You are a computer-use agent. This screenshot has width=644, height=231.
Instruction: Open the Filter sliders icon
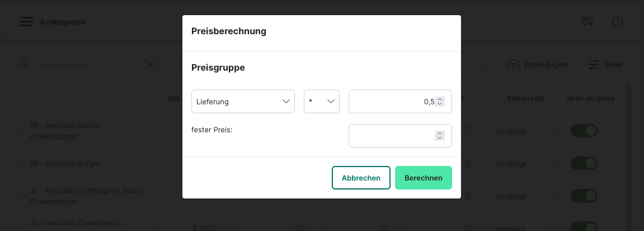(x=594, y=64)
